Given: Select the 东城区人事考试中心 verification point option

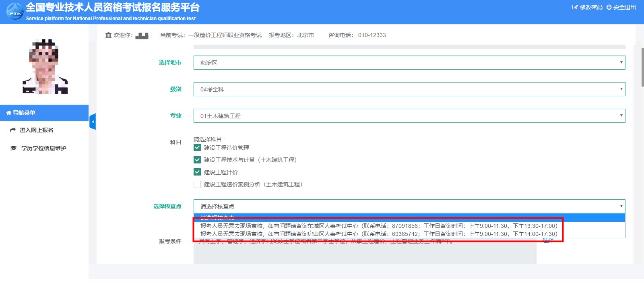Looking at the screenshot, I should [378, 226].
